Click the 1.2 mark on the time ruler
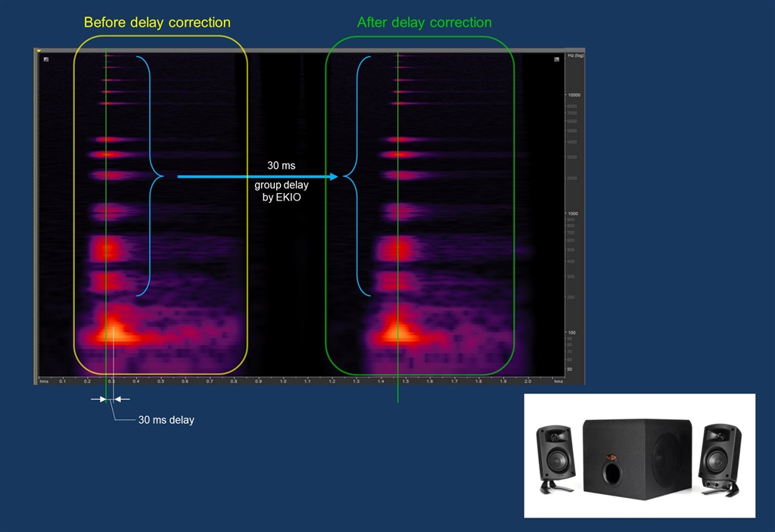Viewport: 775px width, 532px height. click(332, 381)
